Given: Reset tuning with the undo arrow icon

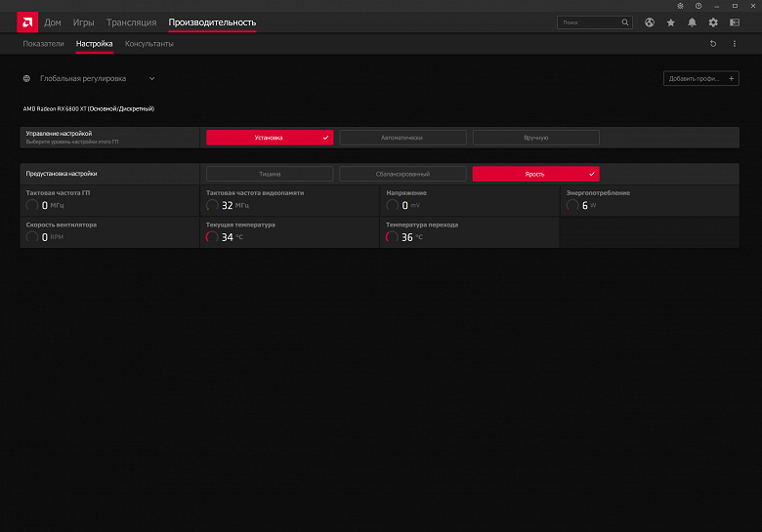Looking at the screenshot, I should 713,44.
